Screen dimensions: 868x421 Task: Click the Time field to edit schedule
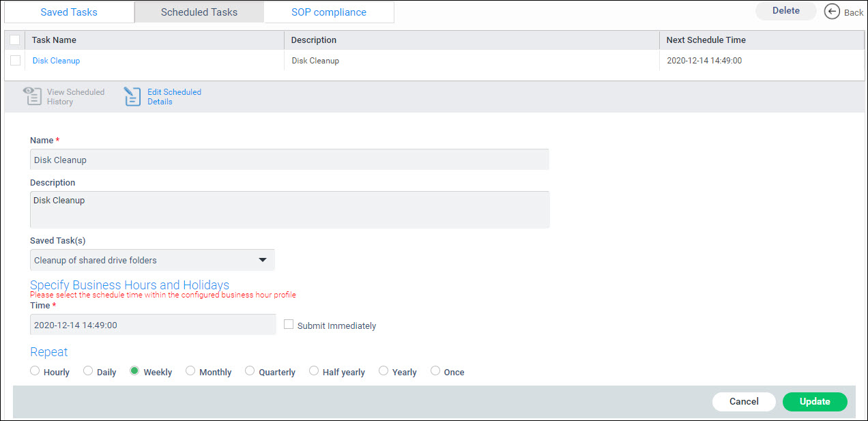153,325
